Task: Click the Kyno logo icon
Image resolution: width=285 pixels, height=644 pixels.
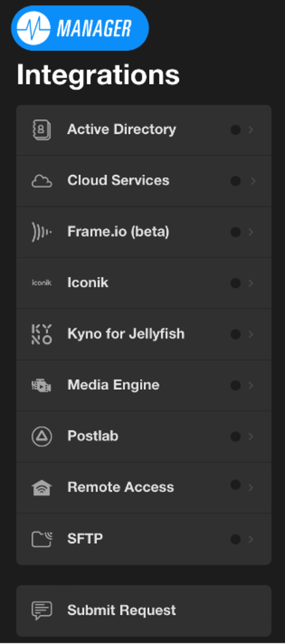Action: pos(42,334)
